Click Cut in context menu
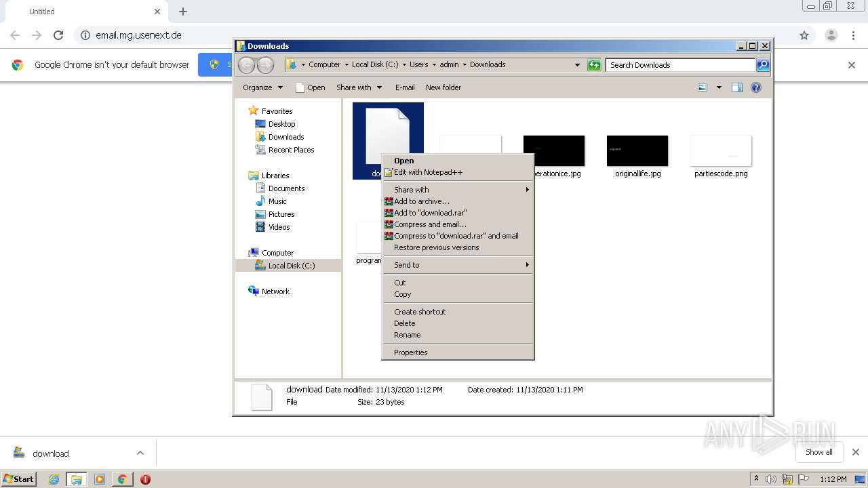 458,283
